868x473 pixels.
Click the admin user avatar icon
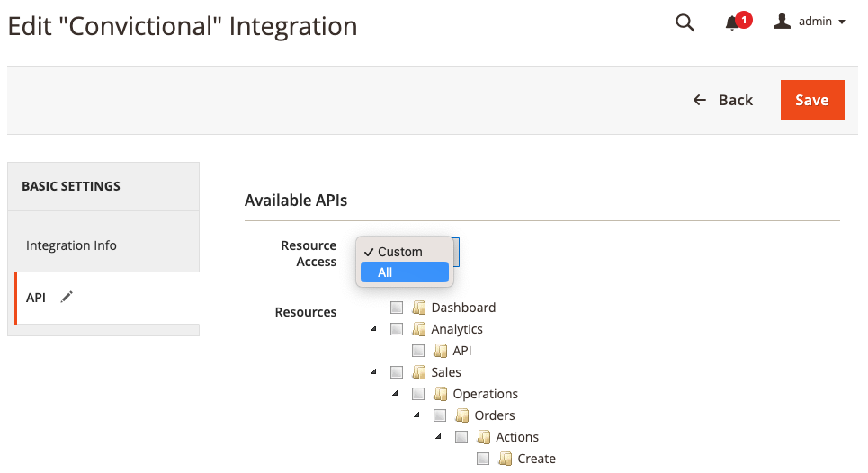pyautogui.click(x=783, y=22)
